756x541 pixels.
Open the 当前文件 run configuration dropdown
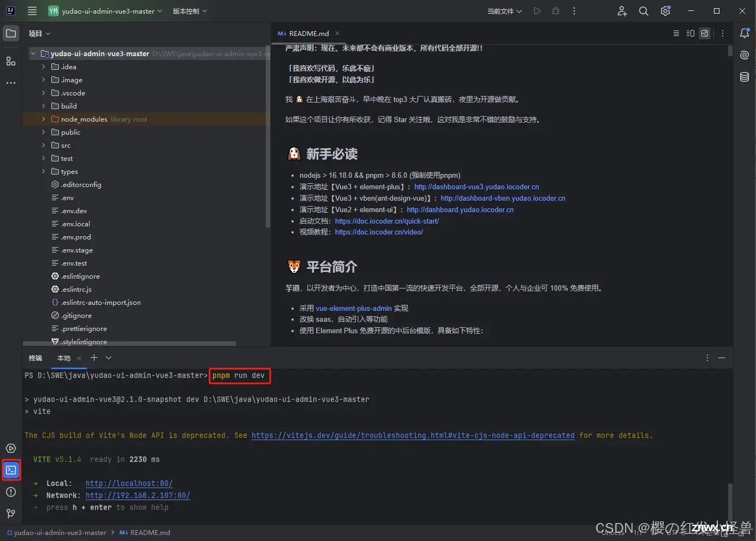[x=504, y=11]
